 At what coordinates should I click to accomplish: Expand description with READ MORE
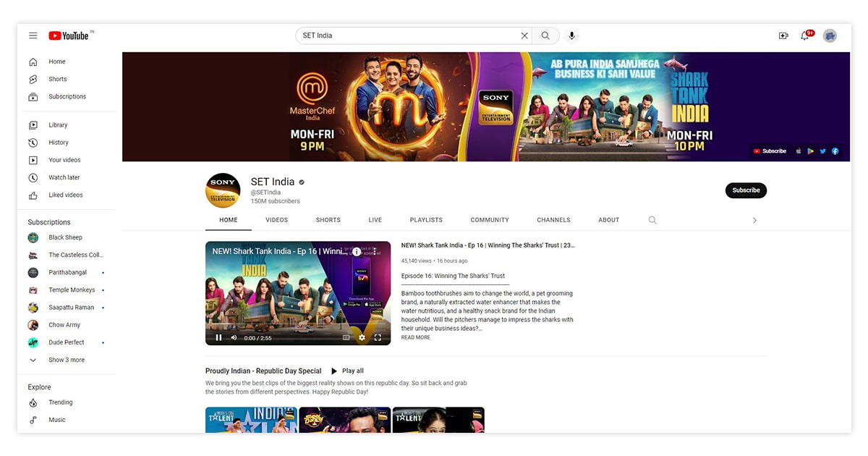click(x=416, y=337)
